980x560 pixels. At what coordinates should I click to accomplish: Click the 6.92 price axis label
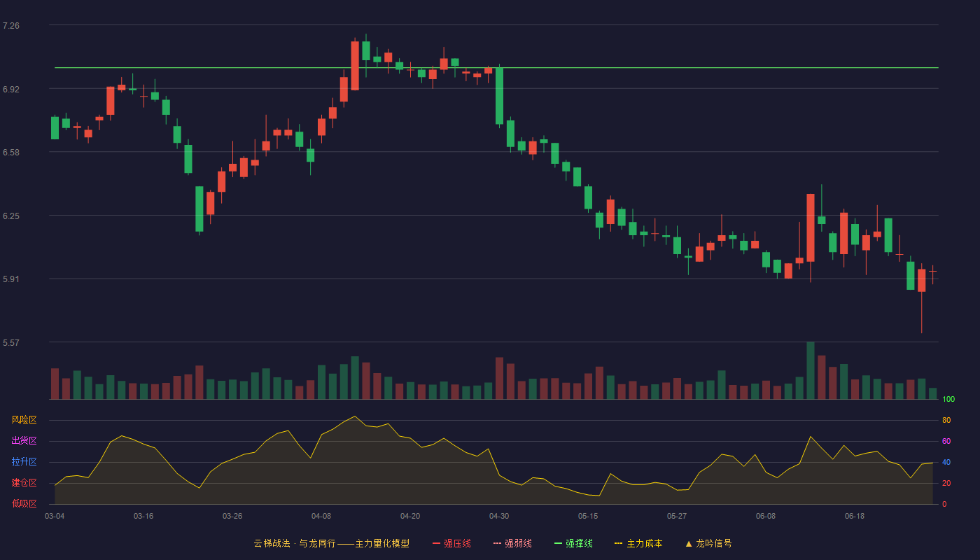tap(11, 90)
